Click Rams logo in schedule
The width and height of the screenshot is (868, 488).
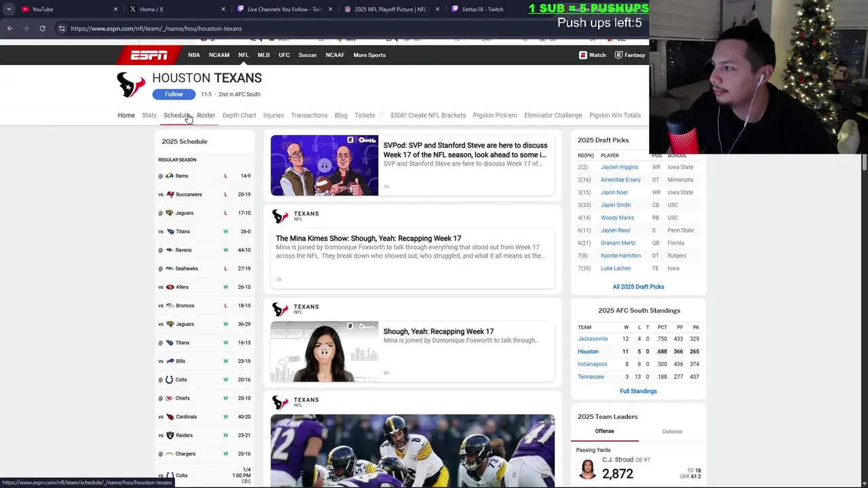tap(170, 176)
